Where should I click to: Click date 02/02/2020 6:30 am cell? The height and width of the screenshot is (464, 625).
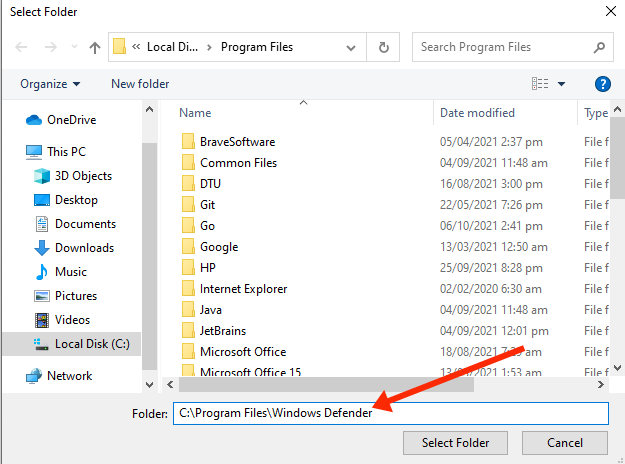point(491,289)
